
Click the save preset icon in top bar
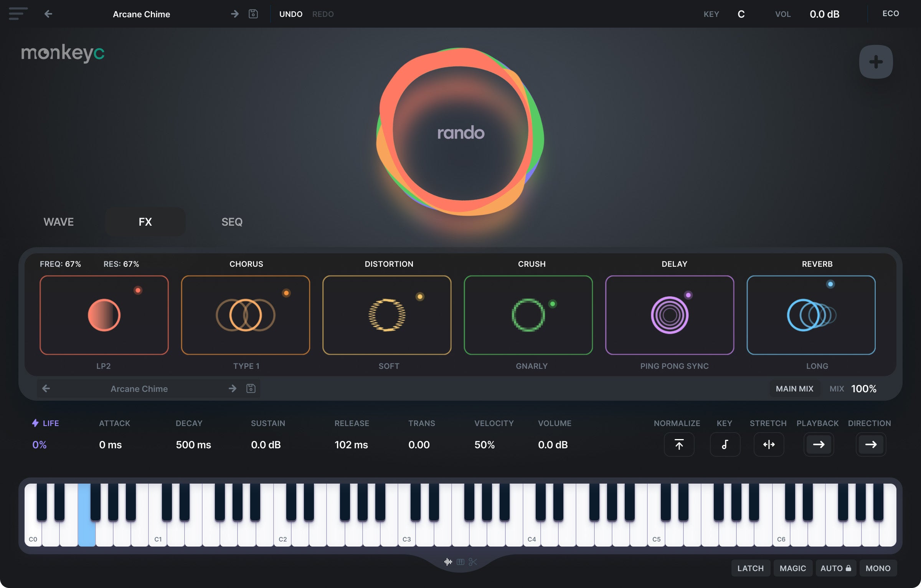[x=253, y=14]
